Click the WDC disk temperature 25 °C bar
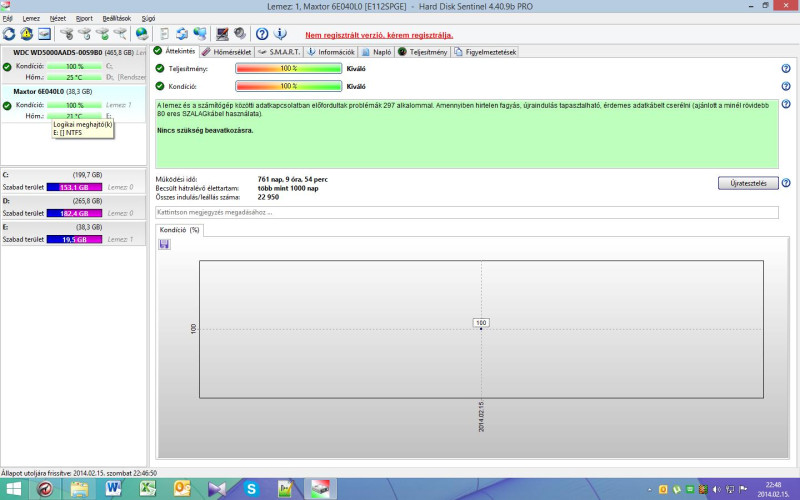The height and width of the screenshot is (500, 800). (74, 78)
